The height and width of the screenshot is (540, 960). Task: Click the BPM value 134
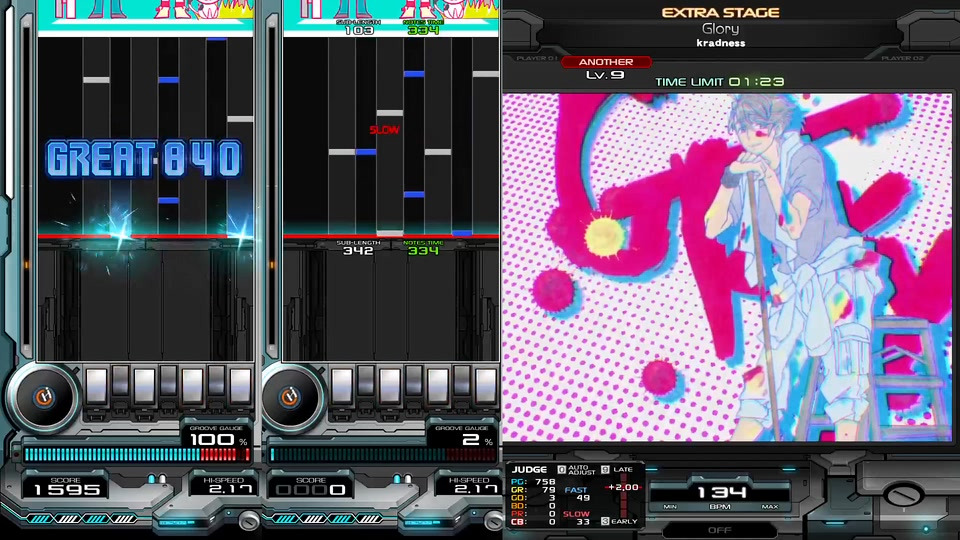pyautogui.click(x=721, y=492)
